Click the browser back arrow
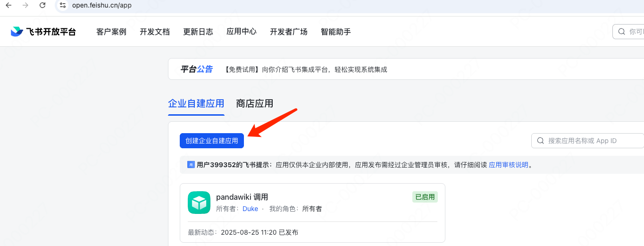This screenshot has width=644, height=246. pos(8,5)
